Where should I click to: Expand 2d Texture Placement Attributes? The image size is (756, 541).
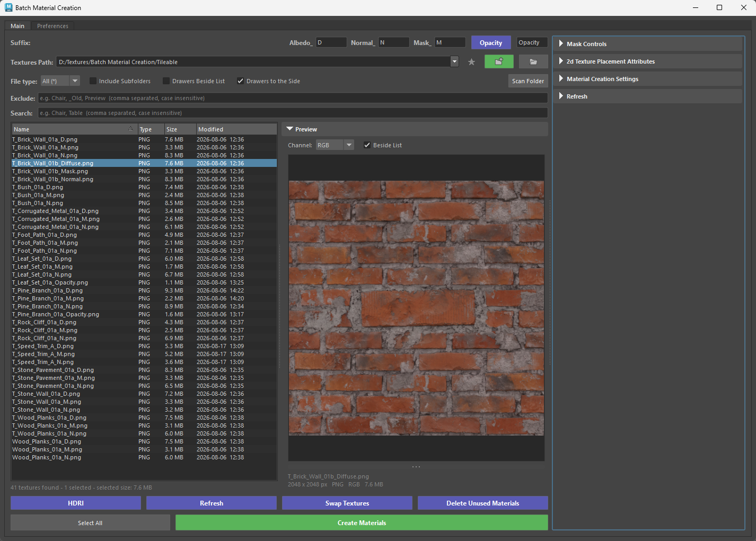648,61
